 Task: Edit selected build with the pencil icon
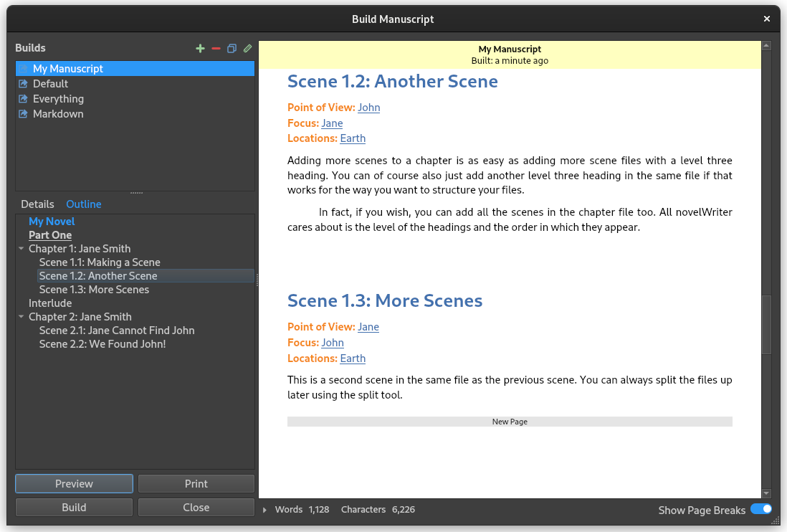(247, 48)
